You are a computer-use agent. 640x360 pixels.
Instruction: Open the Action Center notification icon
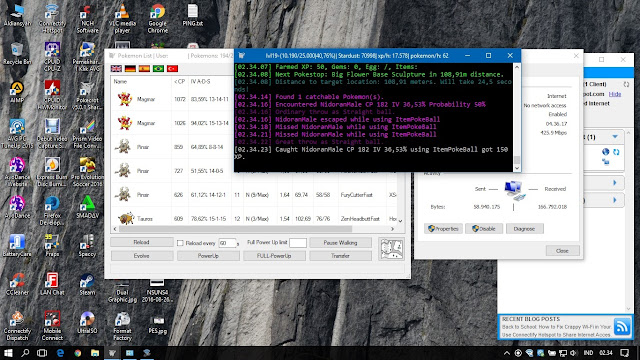click(624, 353)
